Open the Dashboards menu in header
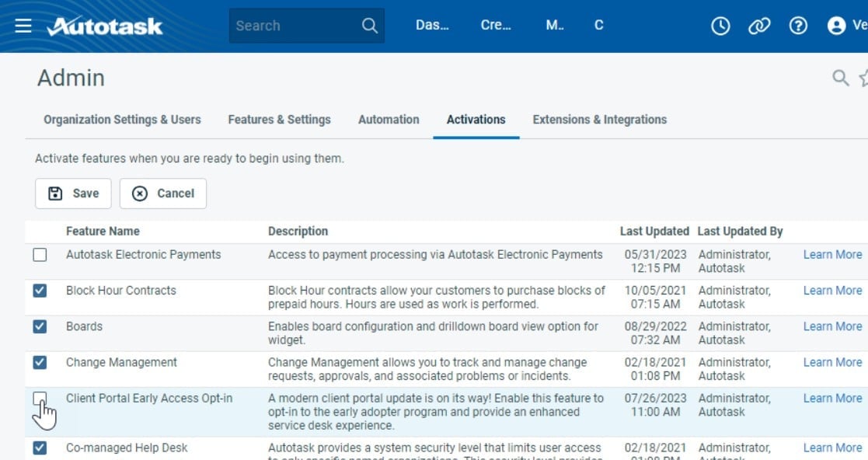This screenshot has height=460, width=868. pos(432,26)
